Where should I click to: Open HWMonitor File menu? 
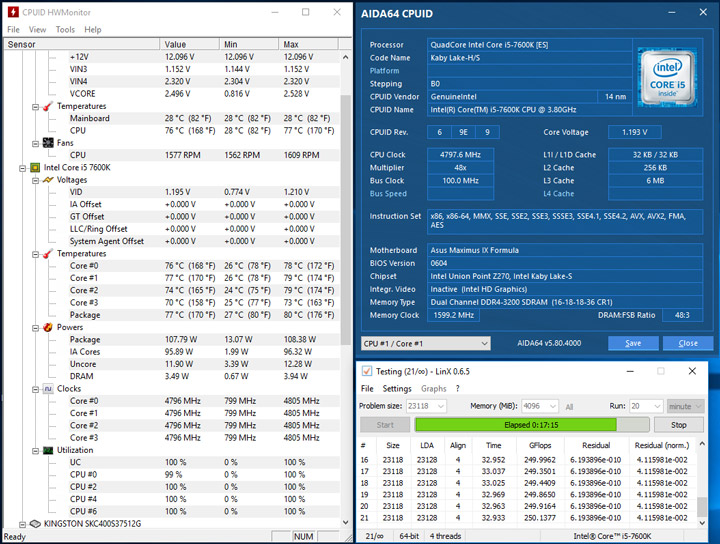pos(13,29)
